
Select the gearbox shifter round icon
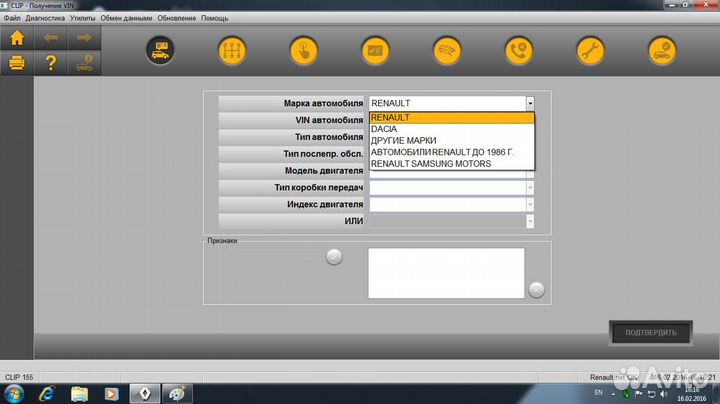point(231,49)
